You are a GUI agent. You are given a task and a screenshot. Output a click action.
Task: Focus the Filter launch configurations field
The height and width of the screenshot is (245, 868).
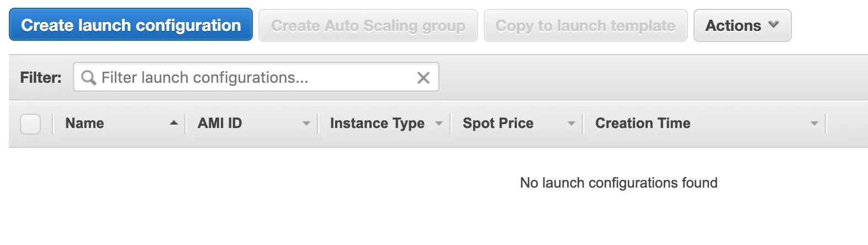point(254,78)
